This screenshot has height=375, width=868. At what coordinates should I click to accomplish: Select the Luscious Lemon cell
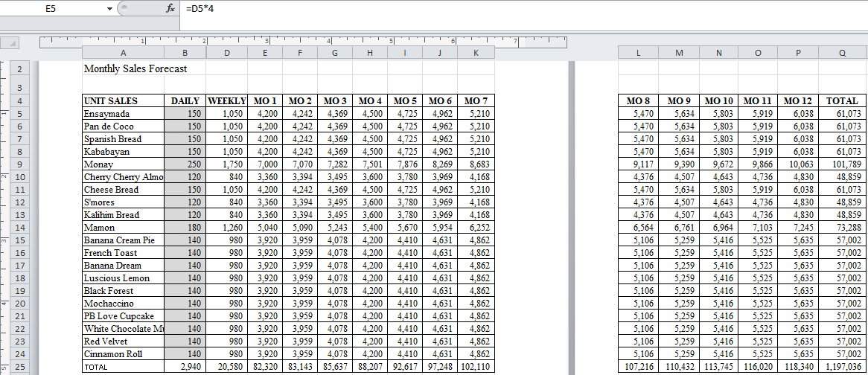click(x=123, y=278)
